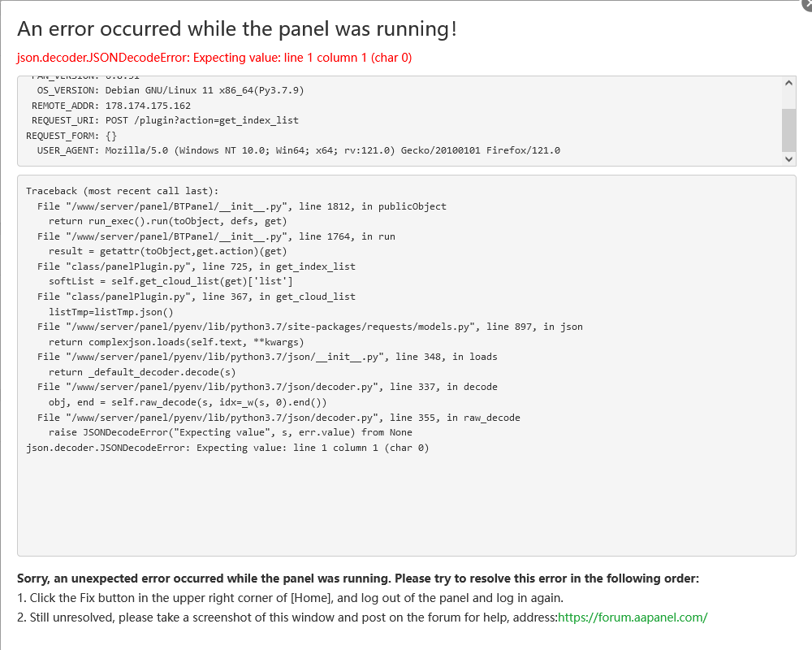The image size is (812, 650).
Task: Click the request info scroll-up arrow
Action: (x=788, y=84)
